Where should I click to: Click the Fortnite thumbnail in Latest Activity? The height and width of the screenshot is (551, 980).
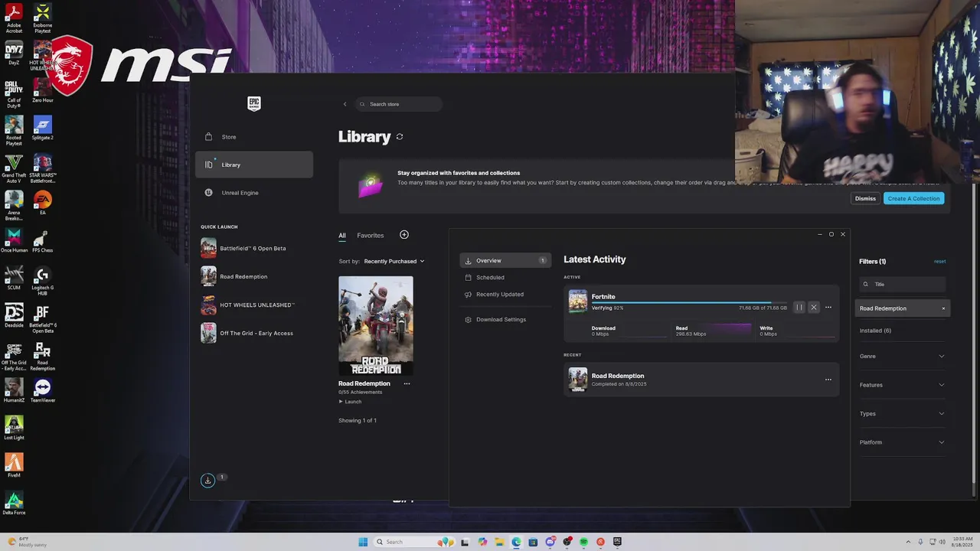[x=578, y=302]
